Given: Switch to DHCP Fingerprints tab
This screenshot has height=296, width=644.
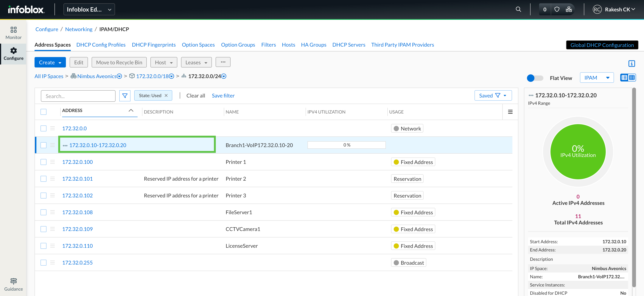Looking at the screenshot, I should point(153,45).
